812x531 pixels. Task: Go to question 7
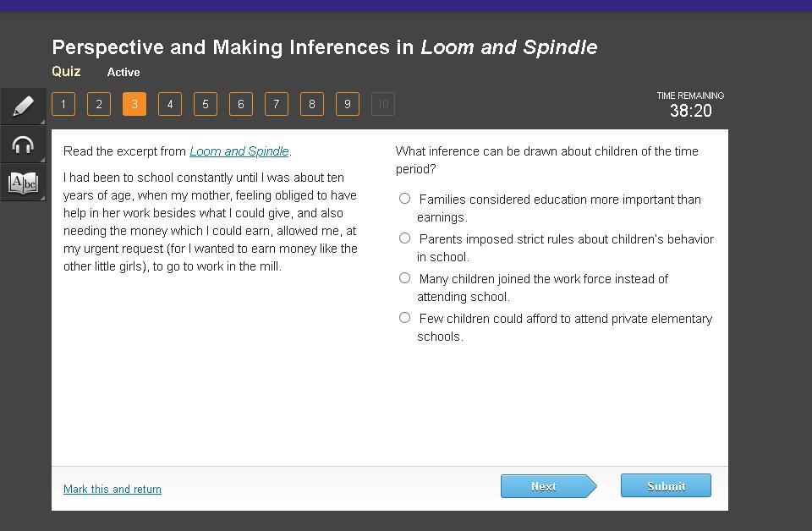pyautogui.click(x=277, y=104)
